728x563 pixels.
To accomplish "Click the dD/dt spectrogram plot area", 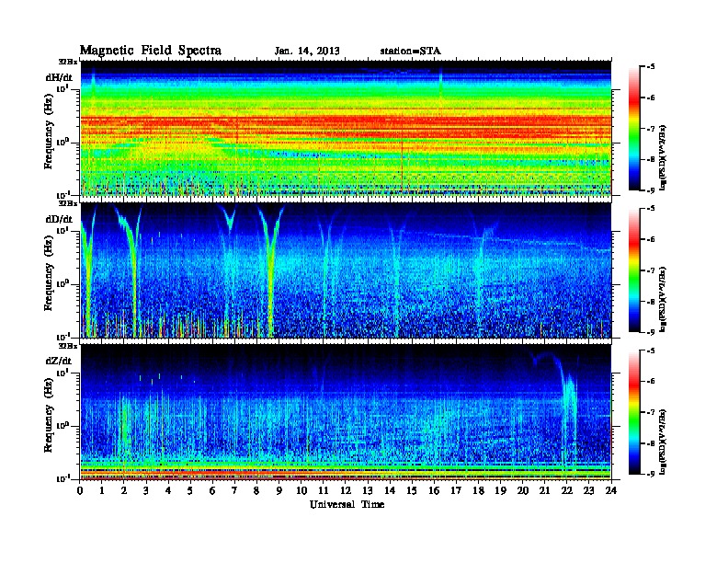I will click(x=346, y=270).
